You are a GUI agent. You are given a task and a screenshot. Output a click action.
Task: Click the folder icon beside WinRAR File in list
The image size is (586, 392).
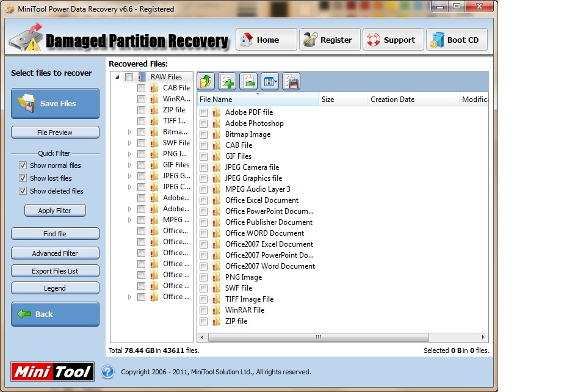click(216, 310)
